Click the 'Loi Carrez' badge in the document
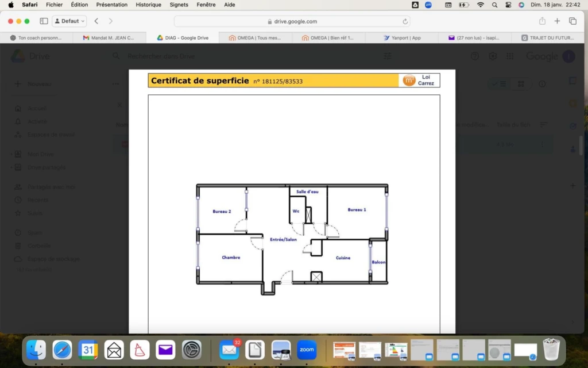Image resolution: width=588 pixels, height=368 pixels. click(x=419, y=80)
